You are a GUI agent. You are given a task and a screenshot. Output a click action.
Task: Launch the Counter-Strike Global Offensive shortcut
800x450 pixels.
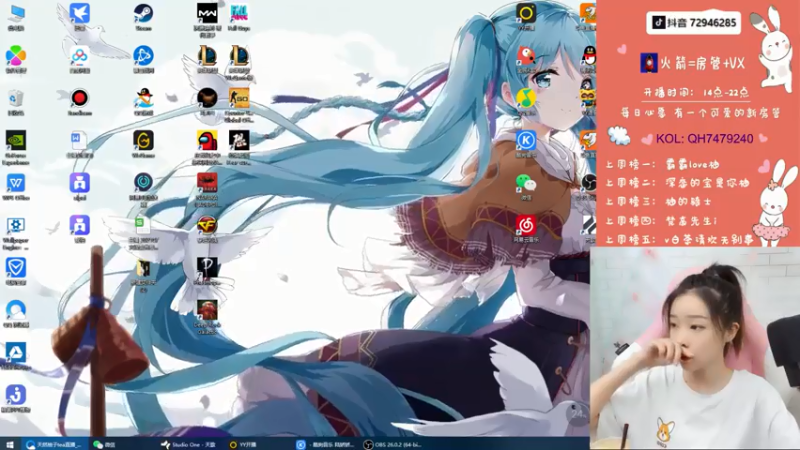click(239, 105)
